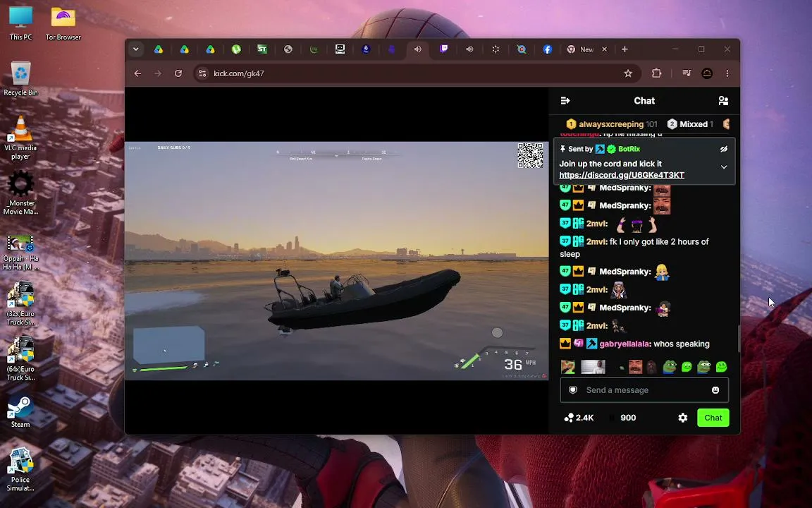Go forward in browser history
Image resolution: width=812 pixels, height=508 pixels.
[158, 73]
